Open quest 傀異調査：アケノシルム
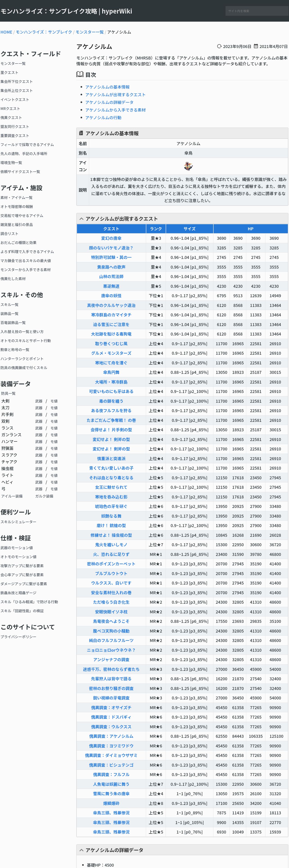 (111, 736)
